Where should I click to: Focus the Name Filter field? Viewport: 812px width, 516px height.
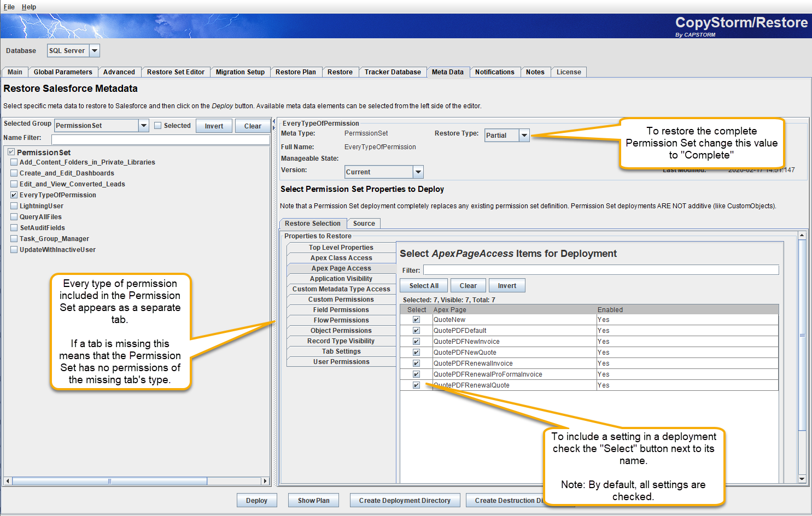160,139
